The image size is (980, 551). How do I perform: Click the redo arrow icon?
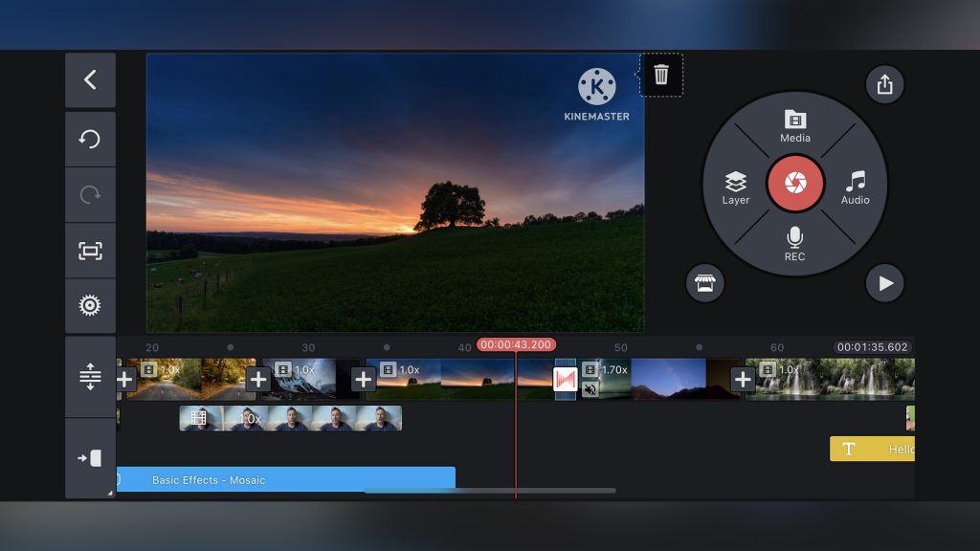point(90,195)
